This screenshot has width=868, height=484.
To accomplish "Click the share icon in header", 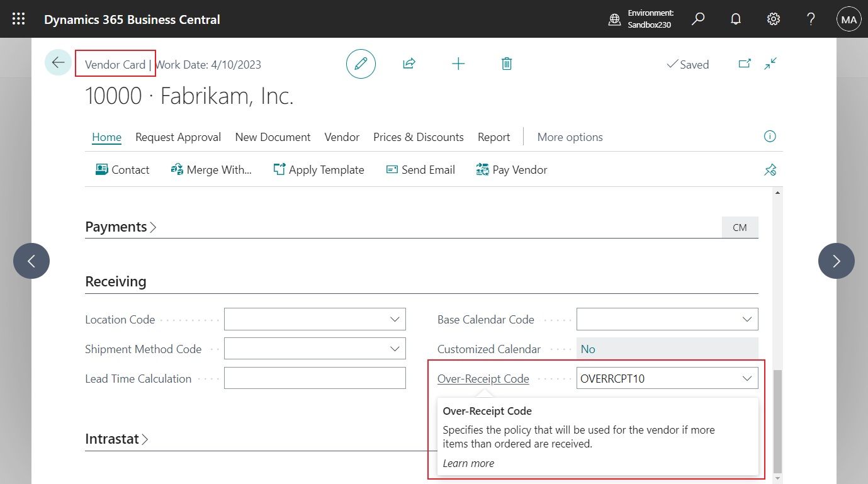I will point(409,64).
